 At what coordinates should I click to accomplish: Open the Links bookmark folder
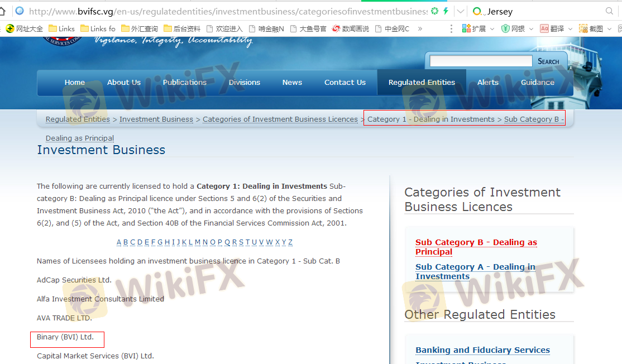click(x=61, y=28)
